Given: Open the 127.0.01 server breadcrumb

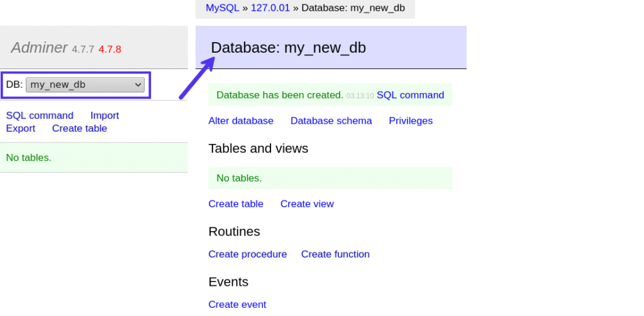Looking at the screenshot, I should coord(270,8).
